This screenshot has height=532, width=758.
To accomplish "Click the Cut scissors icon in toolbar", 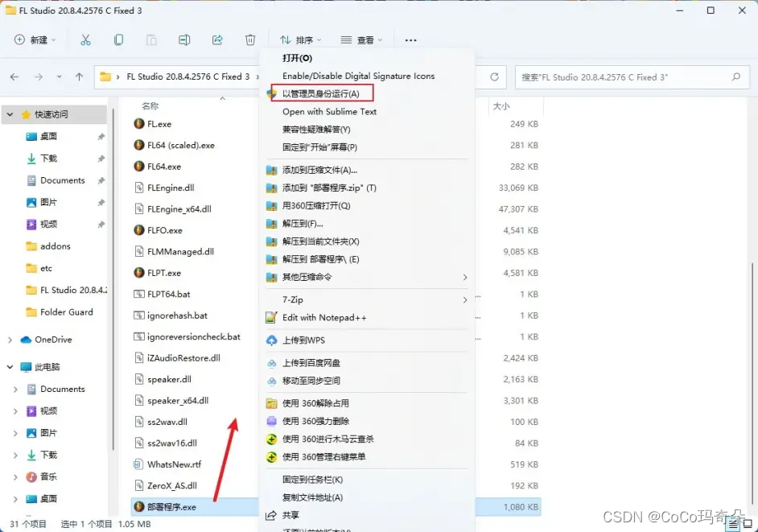I will [85, 39].
